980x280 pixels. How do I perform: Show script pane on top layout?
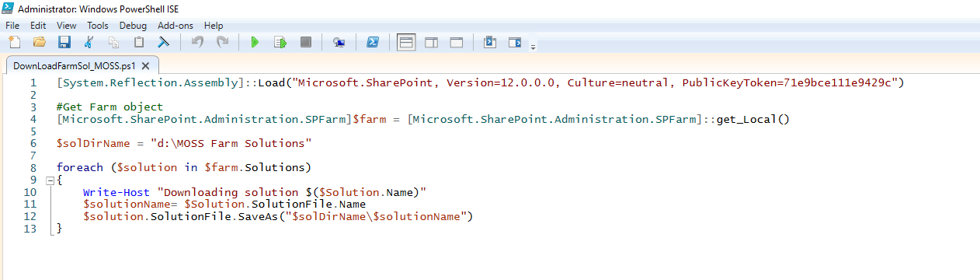(406, 42)
